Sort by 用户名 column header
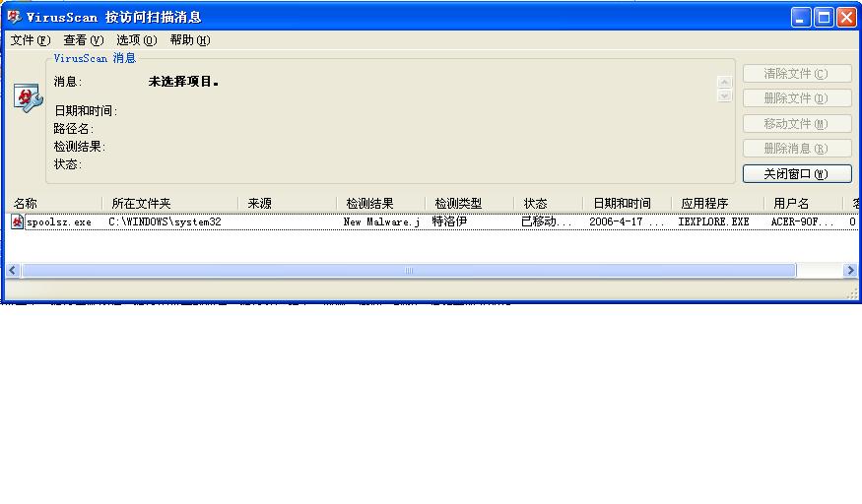Viewport: 862px width, 504px height. (x=804, y=203)
